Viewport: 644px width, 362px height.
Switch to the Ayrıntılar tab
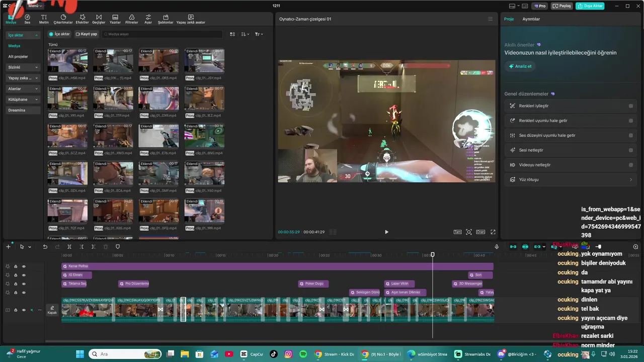531,19
